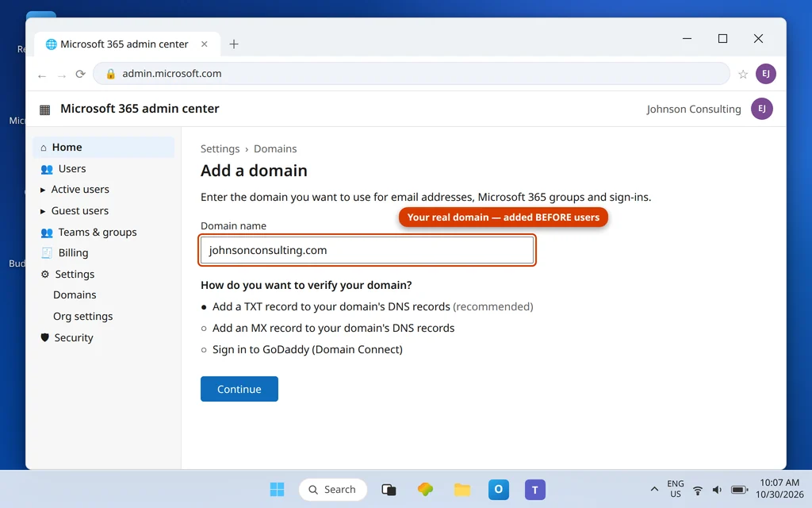Click the Microsoft 365 admin center title

[140, 108]
